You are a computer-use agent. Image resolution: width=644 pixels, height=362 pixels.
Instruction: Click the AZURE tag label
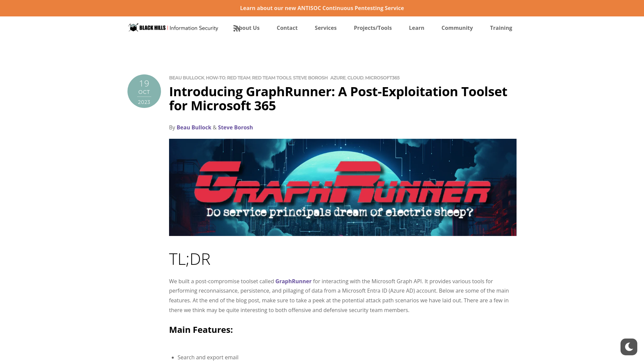337,77
